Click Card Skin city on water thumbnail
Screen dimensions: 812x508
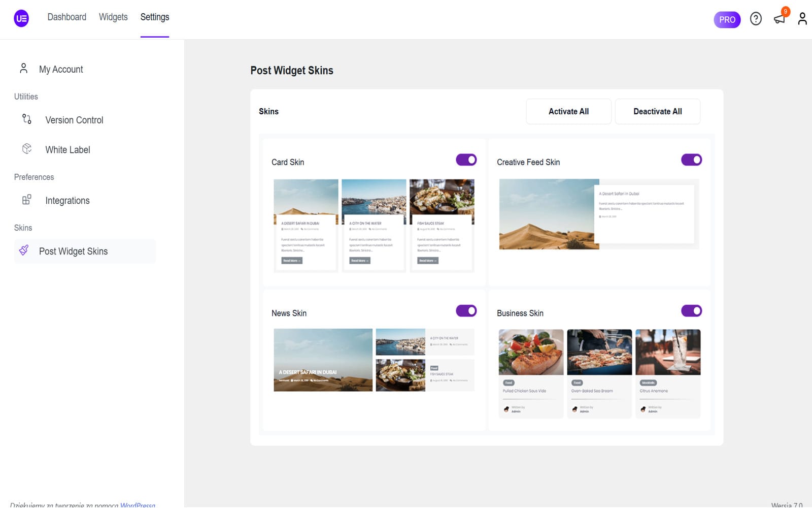point(374,226)
